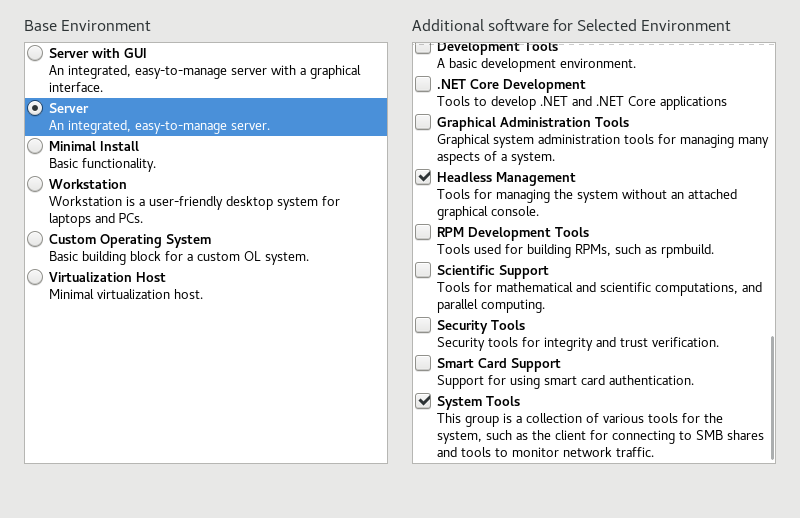Choose the Custom Operating System radio button
Image resolution: width=800 pixels, height=518 pixels.
point(35,239)
